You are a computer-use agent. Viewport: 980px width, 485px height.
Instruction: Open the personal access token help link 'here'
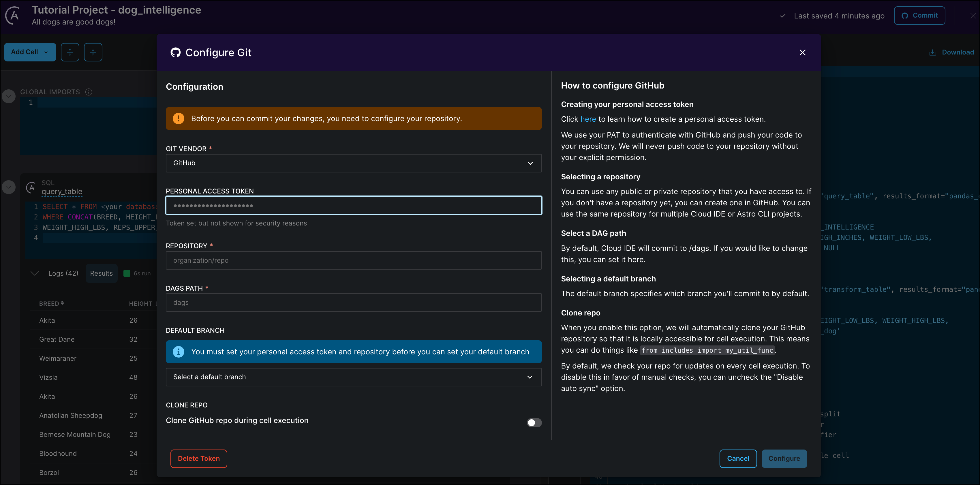[x=588, y=119]
